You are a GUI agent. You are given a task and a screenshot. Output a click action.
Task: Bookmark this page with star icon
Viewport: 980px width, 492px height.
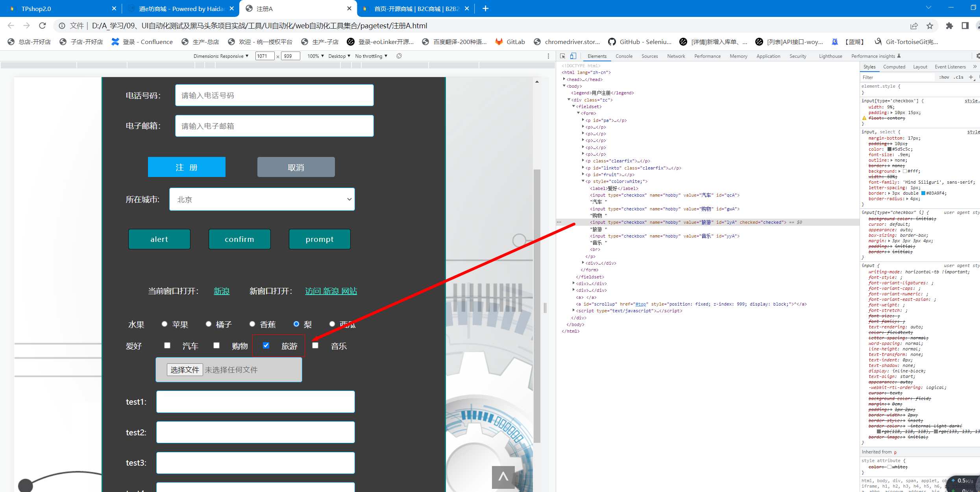click(x=930, y=26)
